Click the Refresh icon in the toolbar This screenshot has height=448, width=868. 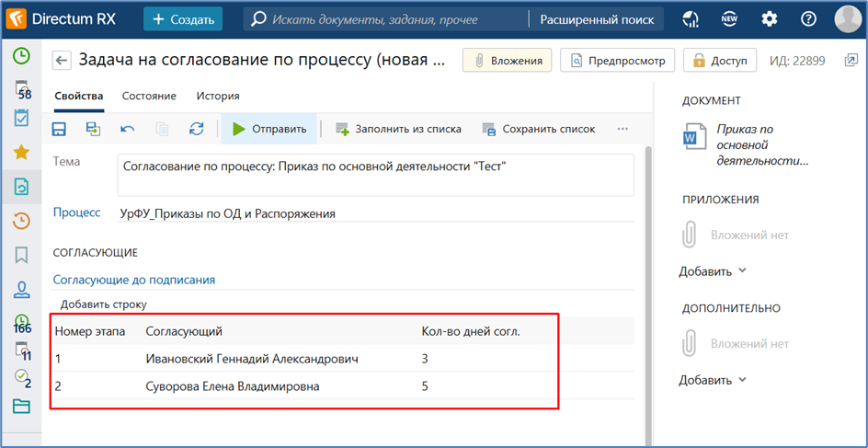click(x=196, y=129)
